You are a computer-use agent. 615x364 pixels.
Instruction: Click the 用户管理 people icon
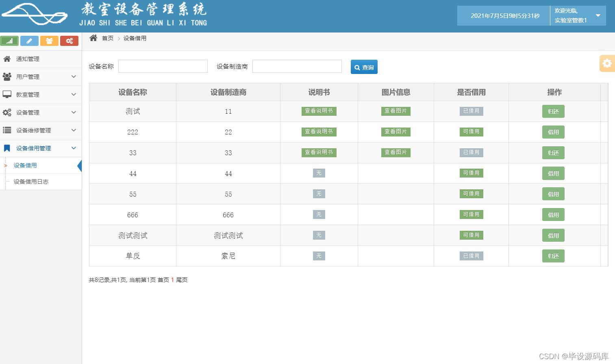(x=7, y=76)
